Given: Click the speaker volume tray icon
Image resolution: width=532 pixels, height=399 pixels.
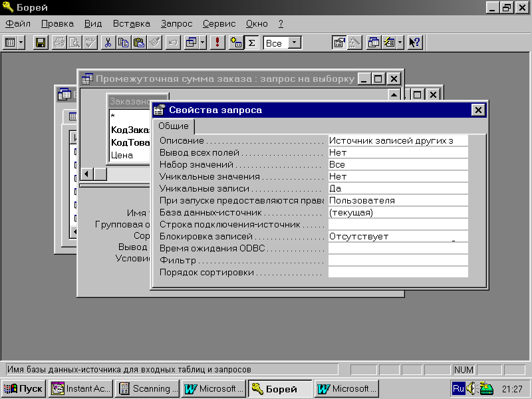Looking at the screenshot, I should click(471, 388).
